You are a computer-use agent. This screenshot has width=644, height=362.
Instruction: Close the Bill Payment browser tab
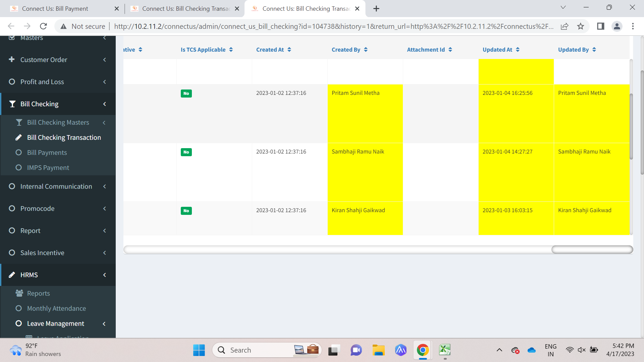pyautogui.click(x=117, y=9)
